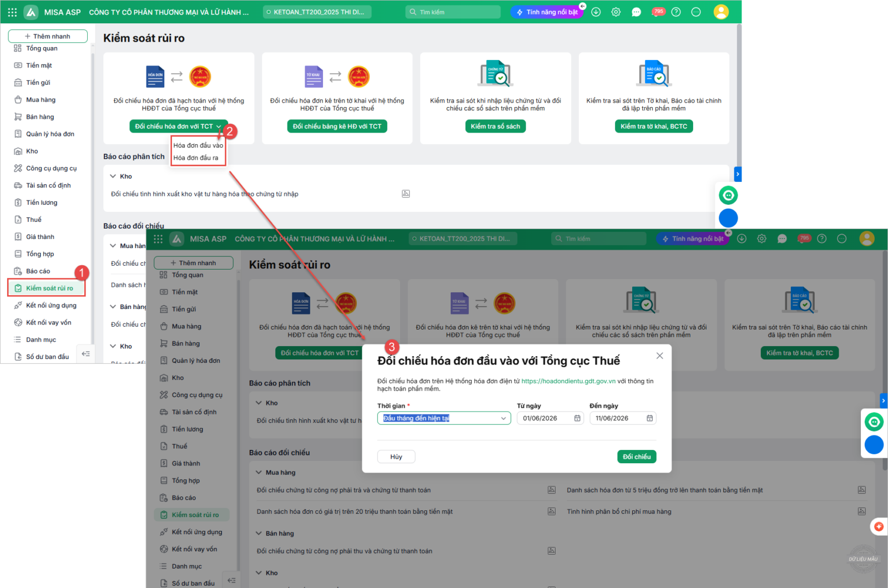Open KETOAN_TT200_2025 database selector in upper window
Screen dimensions: 888x588
pos(317,12)
